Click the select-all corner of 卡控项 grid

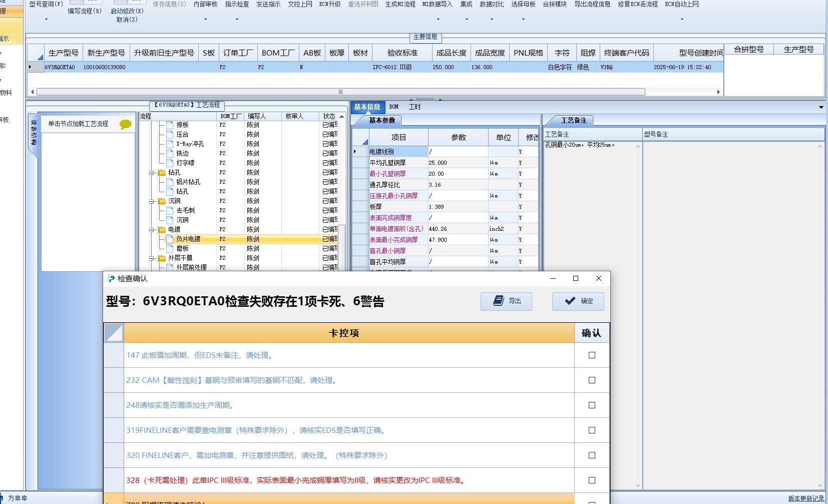click(114, 333)
